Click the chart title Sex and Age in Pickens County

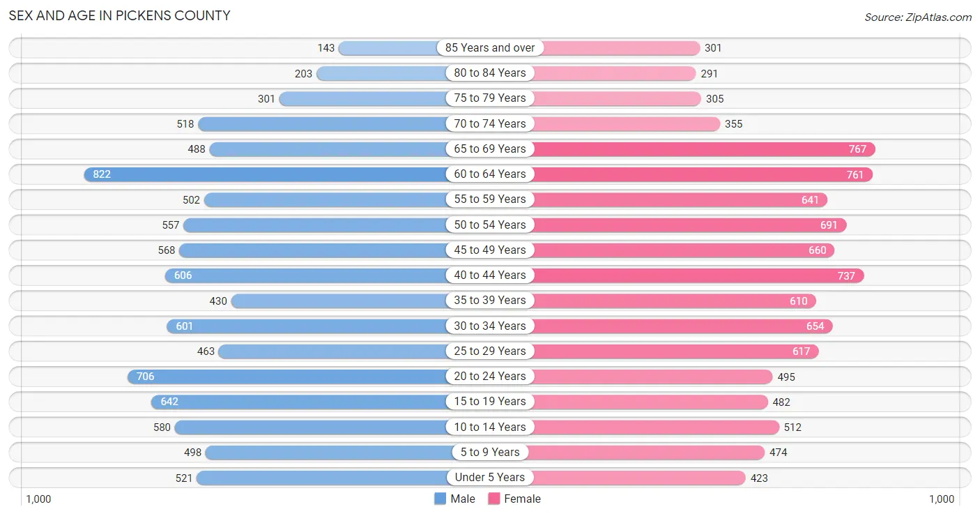(x=119, y=15)
